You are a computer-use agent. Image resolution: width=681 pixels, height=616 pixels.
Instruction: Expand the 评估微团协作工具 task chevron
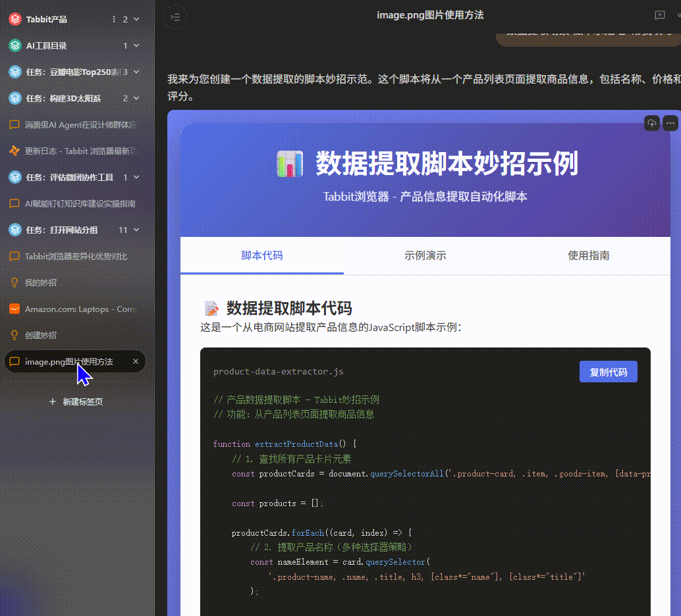[136, 177]
